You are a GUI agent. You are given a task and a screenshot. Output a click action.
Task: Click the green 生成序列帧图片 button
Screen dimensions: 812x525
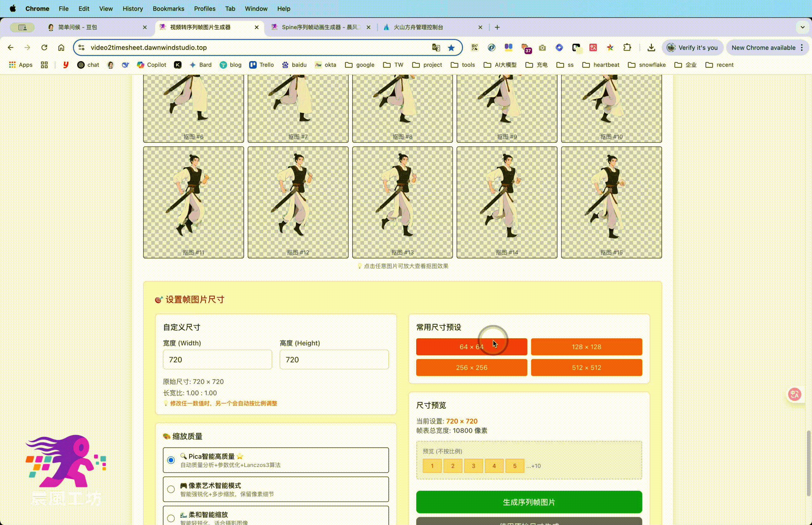(529, 502)
